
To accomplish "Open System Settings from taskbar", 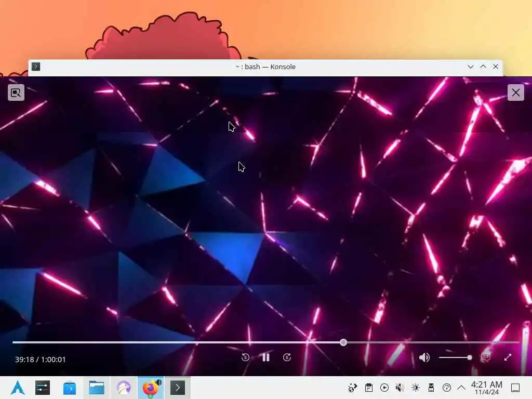I will coord(43,388).
